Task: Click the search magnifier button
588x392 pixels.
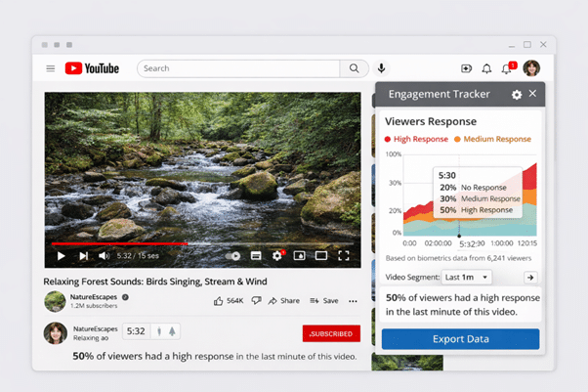Action: [x=355, y=68]
